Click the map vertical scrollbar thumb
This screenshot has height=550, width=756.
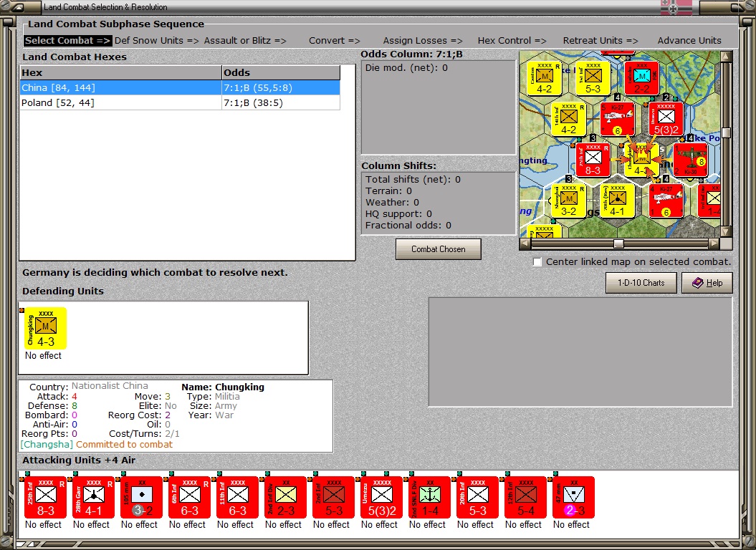point(726,132)
